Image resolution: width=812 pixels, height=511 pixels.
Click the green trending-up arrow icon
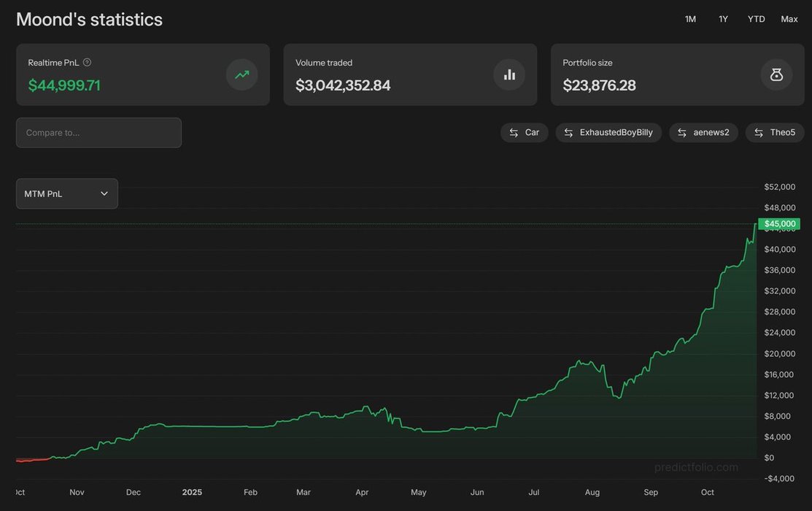[241, 74]
